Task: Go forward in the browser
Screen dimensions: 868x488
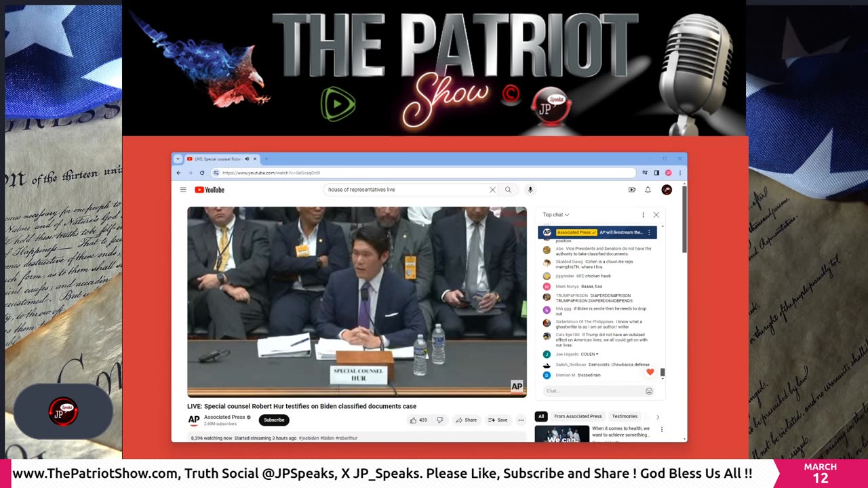Action: coord(190,173)
